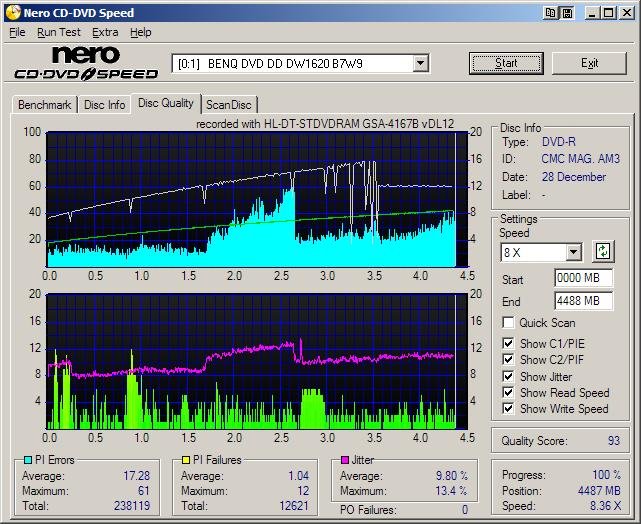Screen dimensions: 641x524
Task: Open the Help menu
Action: (x=141, y=32)
